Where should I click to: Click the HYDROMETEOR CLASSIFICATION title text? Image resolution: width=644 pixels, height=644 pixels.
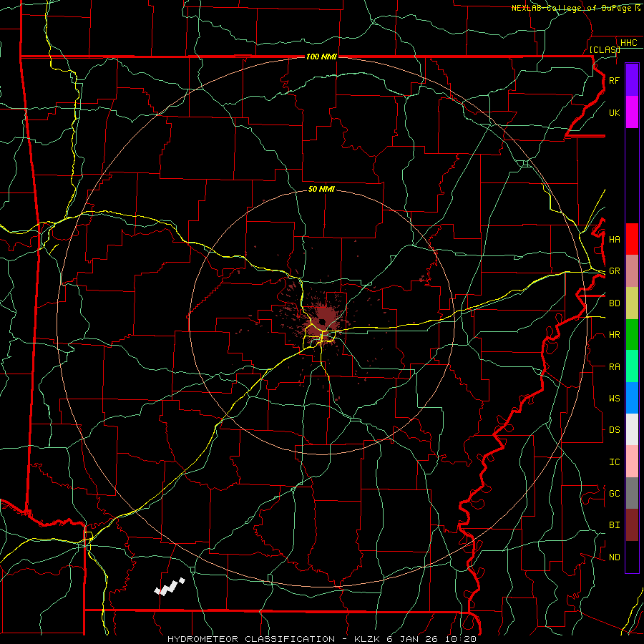pos(251,639)
